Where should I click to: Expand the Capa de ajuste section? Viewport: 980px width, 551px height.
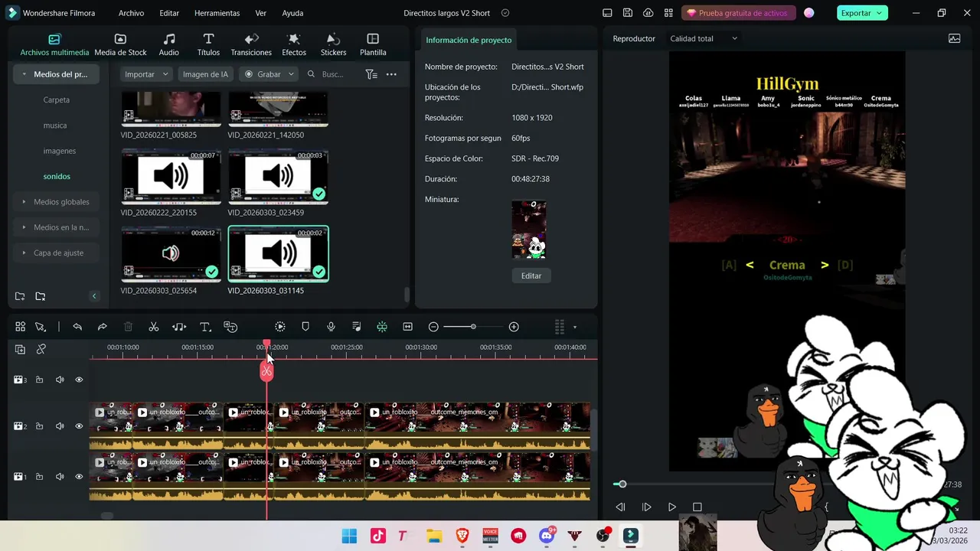(x=24, y=253)
